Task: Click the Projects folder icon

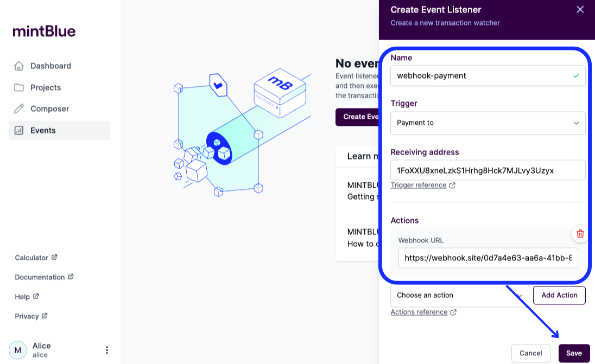Action: point(18,87)
